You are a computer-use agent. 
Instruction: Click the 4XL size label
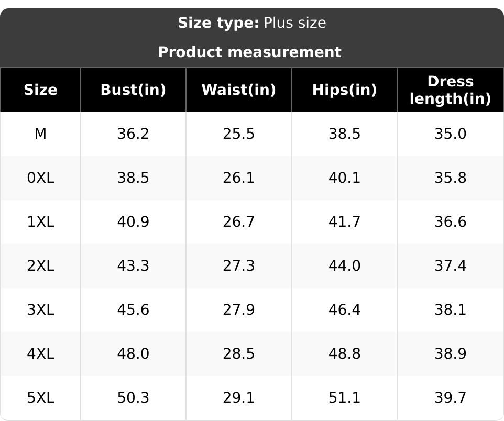click(x=40, y=354)
